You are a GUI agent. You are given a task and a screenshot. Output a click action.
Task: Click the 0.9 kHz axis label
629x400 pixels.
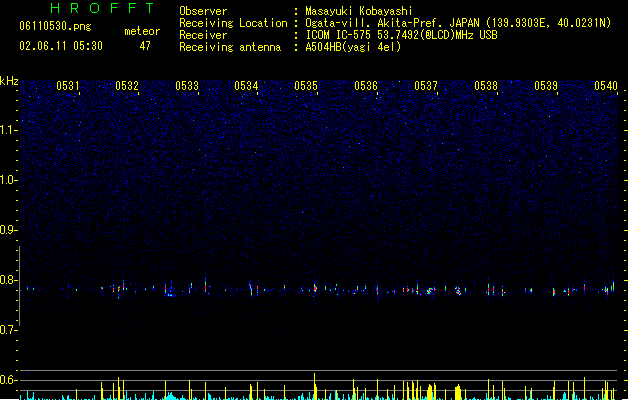8,230
